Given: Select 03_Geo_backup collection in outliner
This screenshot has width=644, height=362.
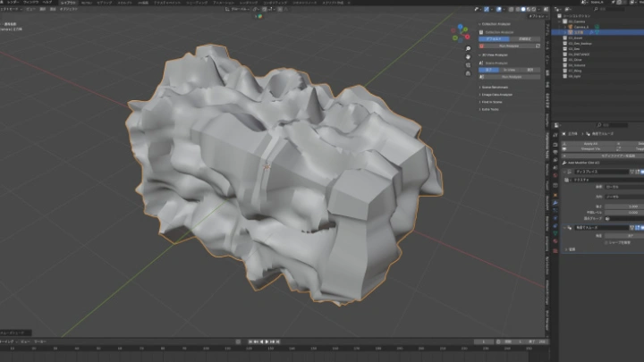Looking at the screenshot, I should point(580,43).
